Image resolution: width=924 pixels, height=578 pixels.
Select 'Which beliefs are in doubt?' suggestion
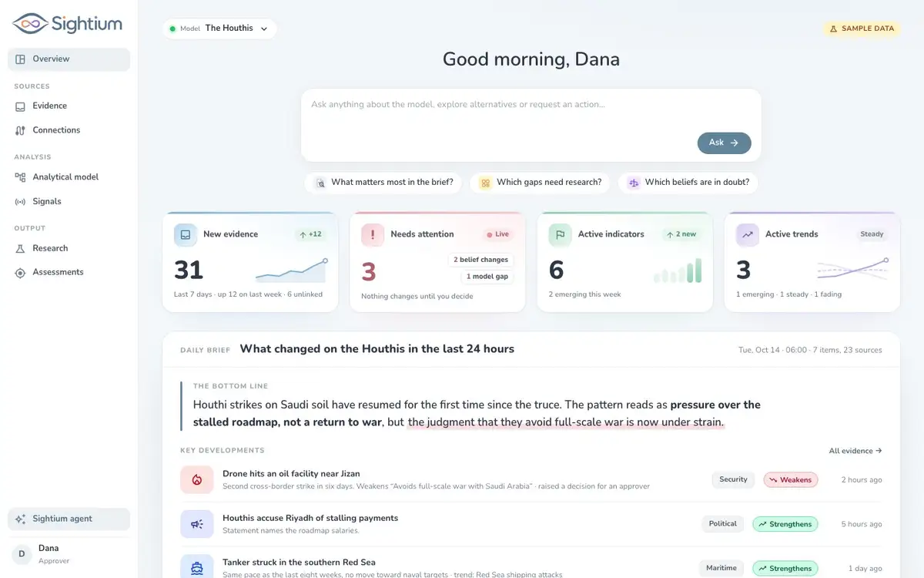pos(688,183)
